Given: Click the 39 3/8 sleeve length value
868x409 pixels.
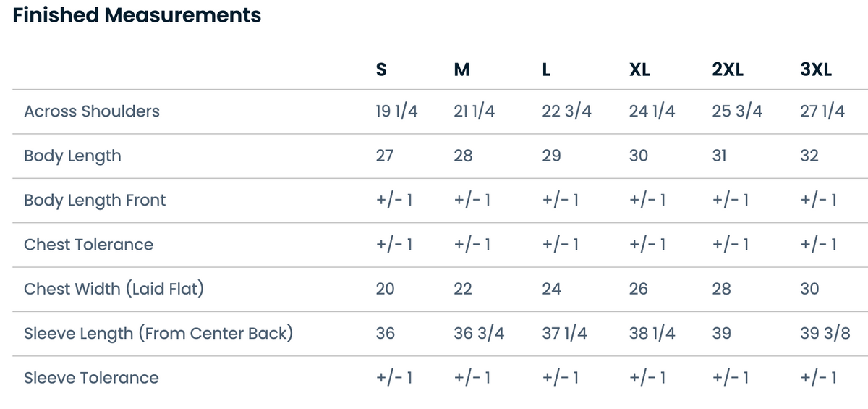Looking at the screenshot, I should coord(825,334).
